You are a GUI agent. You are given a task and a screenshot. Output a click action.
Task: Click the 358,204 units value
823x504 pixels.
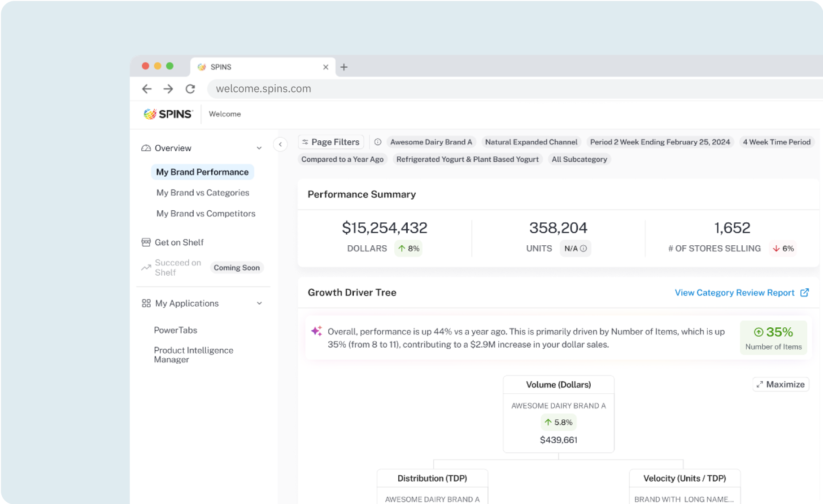558,228
